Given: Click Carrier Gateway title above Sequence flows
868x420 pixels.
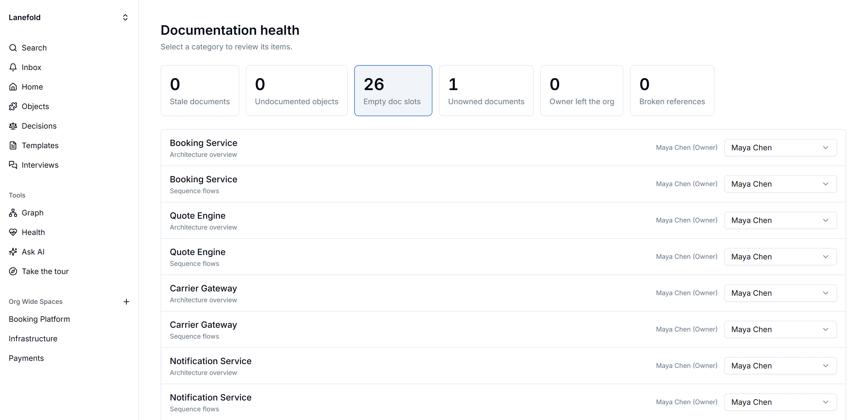Looking at the screenshot, I should point(203,325).
